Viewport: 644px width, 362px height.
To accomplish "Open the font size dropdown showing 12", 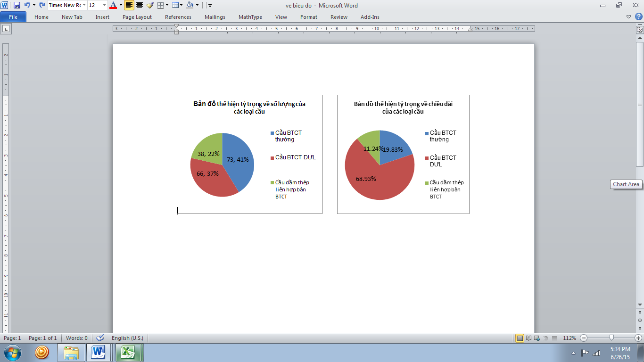I will [x=104, y=5].
